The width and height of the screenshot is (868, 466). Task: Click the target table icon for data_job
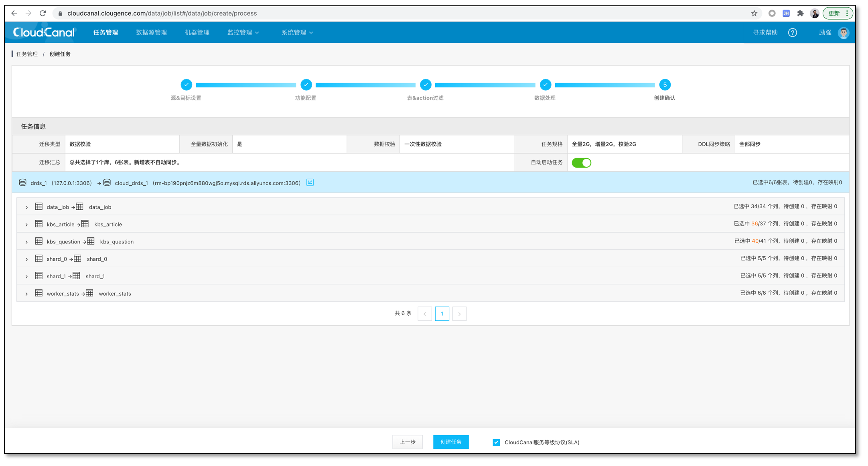click(x=79, y=207)
